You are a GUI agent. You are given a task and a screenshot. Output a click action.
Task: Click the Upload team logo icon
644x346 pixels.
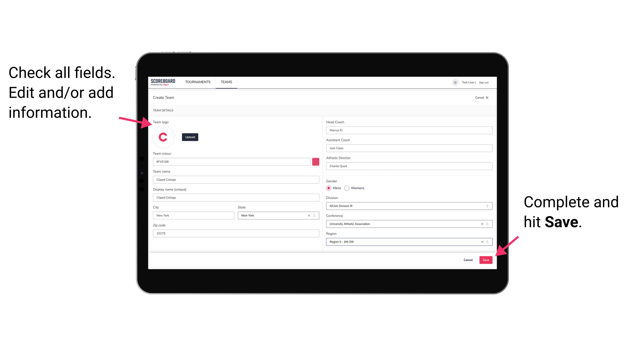click(x=189, y=137)
